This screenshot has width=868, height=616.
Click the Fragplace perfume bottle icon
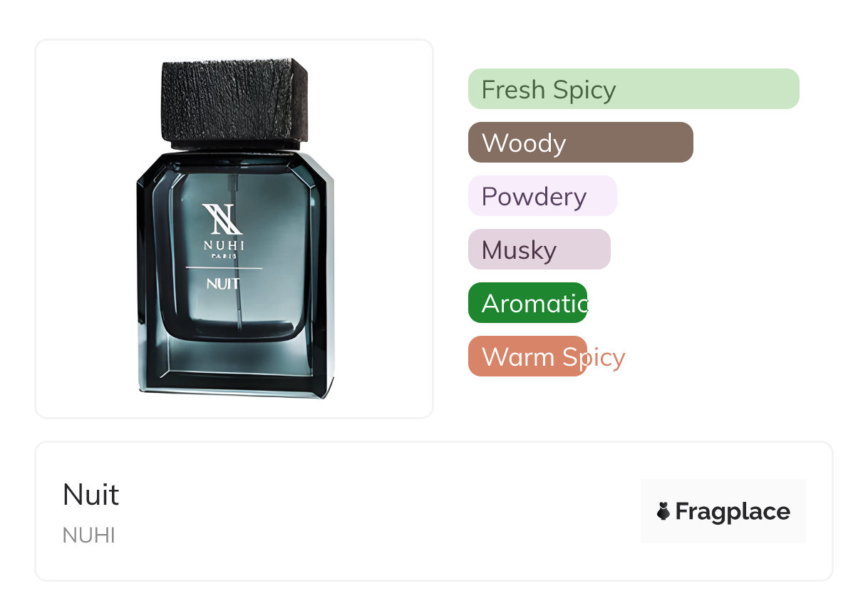pyautogui.click(x=663, y=511)
